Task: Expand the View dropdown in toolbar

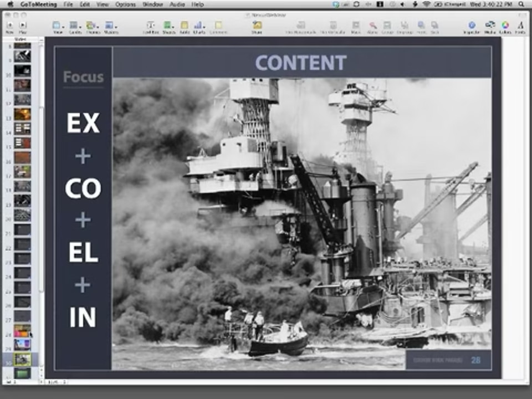Action: (57, 25)
